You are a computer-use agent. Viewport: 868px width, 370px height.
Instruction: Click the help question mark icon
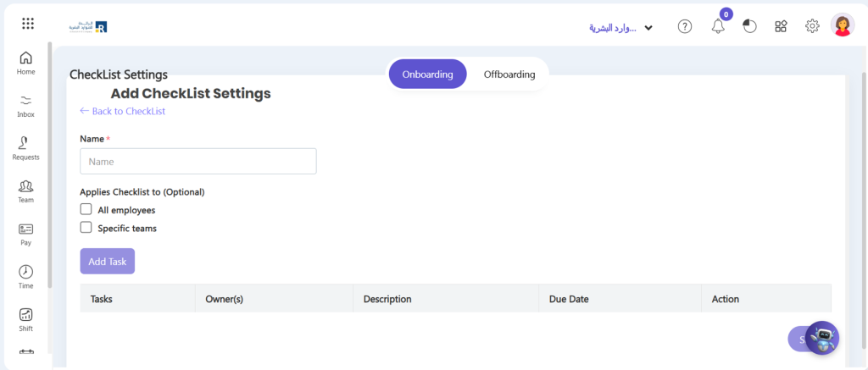coord(685,26)
